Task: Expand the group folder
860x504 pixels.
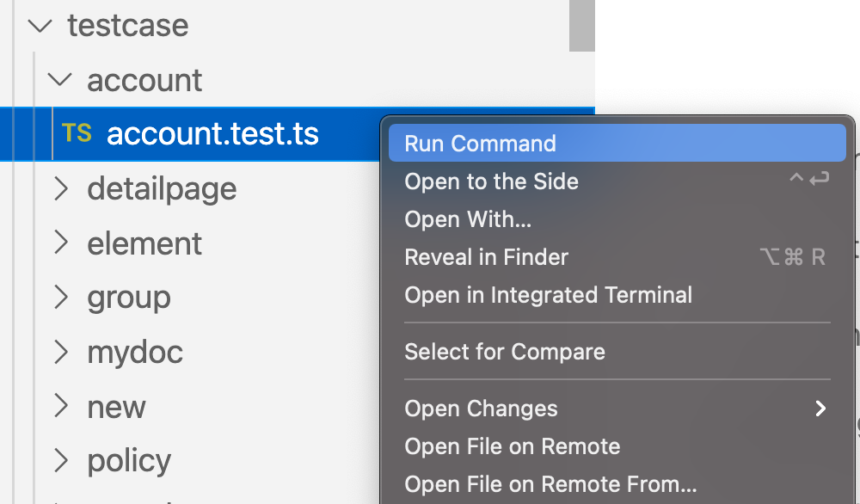Action: click(60, 298)
